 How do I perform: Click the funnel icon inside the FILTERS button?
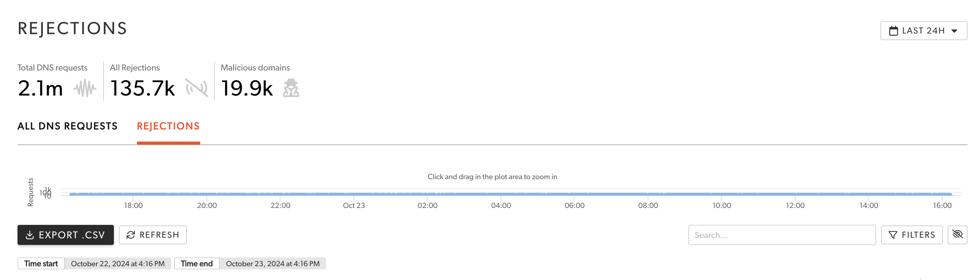coord(893,235)
